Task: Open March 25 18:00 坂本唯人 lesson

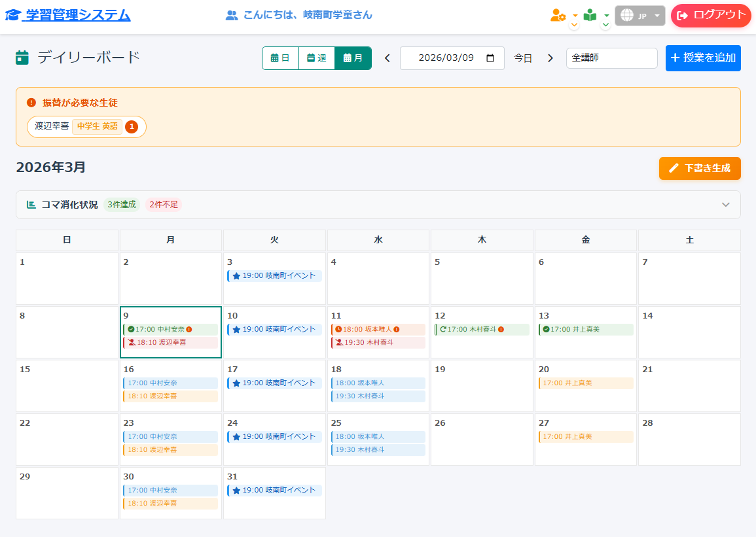Action: point(378,436)
